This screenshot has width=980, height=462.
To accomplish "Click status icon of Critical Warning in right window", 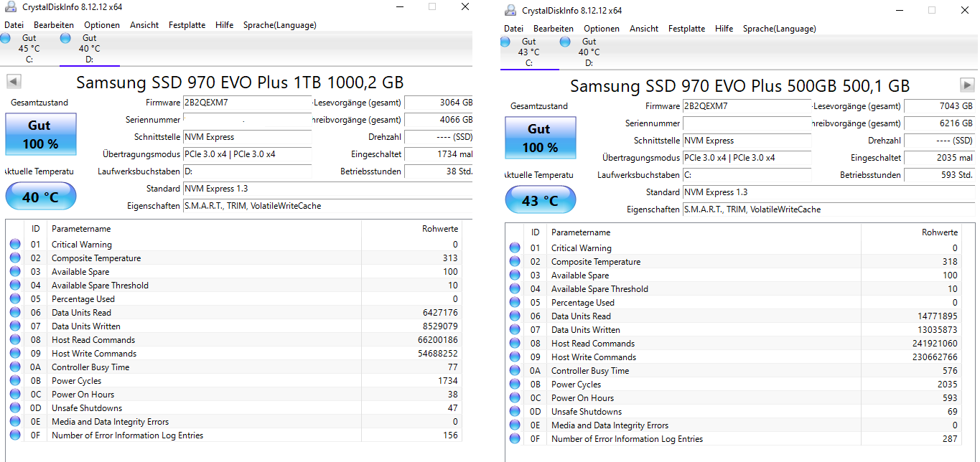I will pyautogui.click(x=515, y=248).
